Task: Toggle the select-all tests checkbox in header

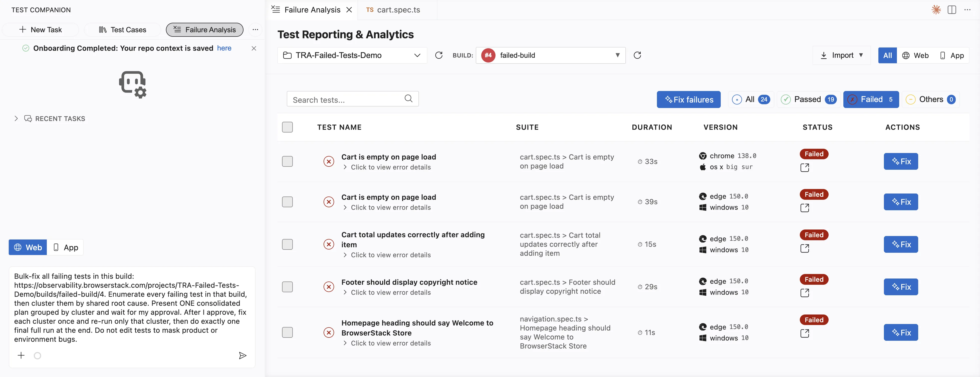Action: pyautogui.click(x=287, y=127)
